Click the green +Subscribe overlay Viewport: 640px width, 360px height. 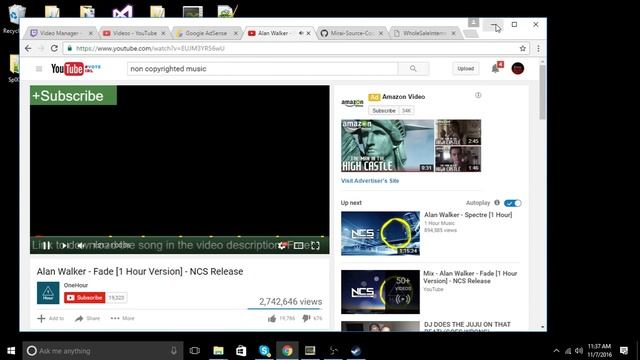[x=73, y=96]
